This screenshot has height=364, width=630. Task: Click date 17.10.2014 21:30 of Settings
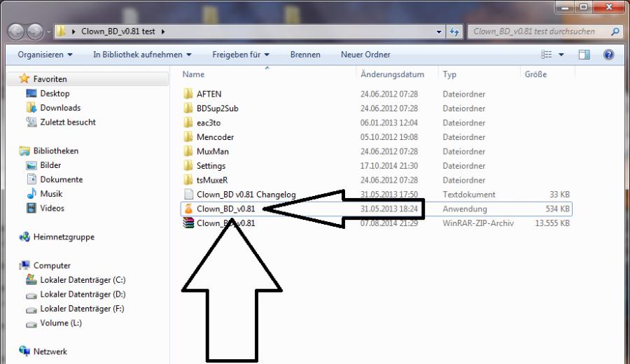(x=389, y=165)
